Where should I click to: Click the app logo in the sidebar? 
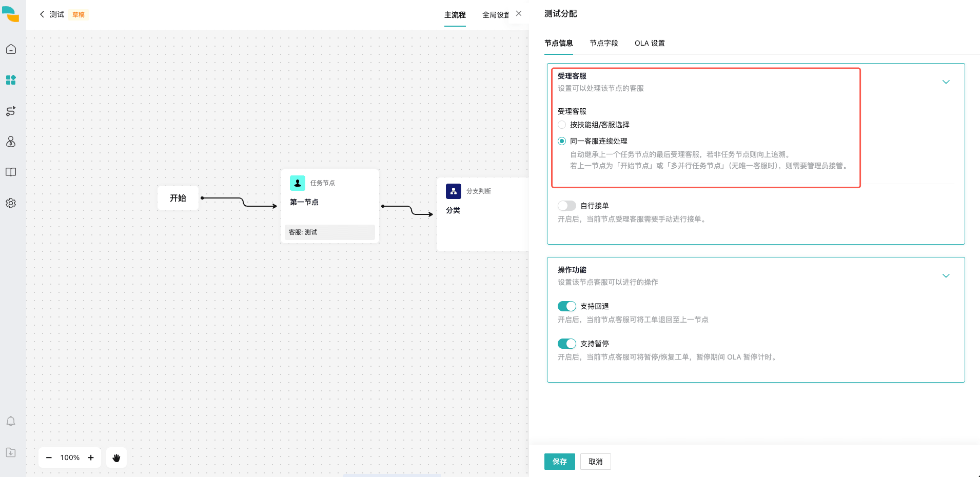[x=10, y=14]
